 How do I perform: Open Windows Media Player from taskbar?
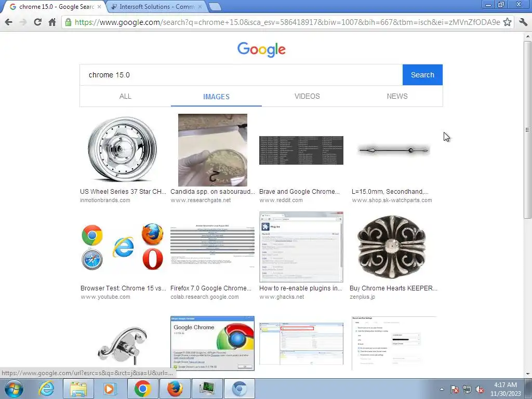click(x=110, y=389)
